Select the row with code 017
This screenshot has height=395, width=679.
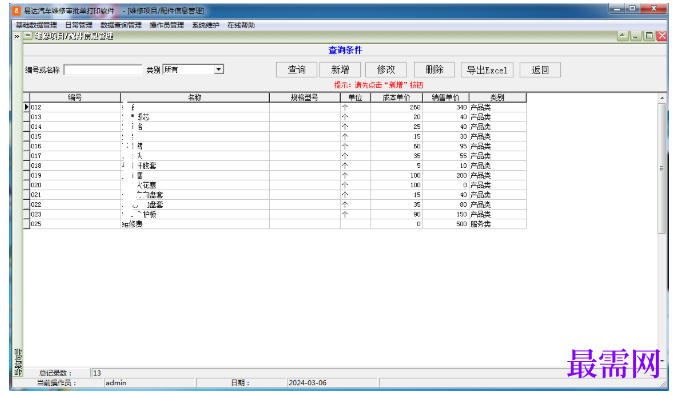(275, 155)
